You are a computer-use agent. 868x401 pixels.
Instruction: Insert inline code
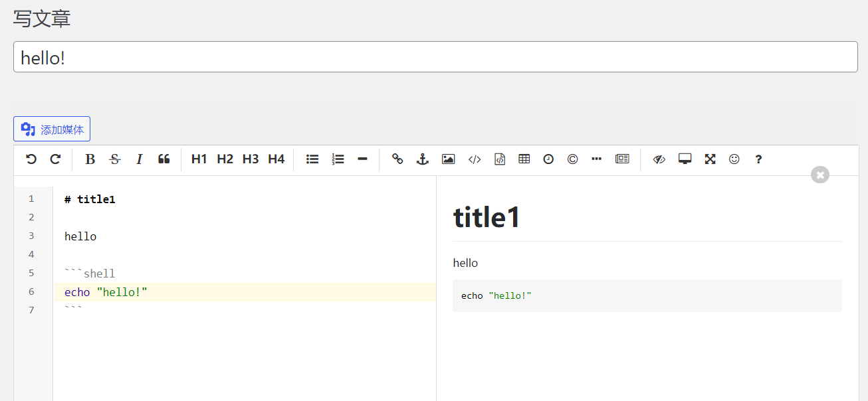(475, 159)
